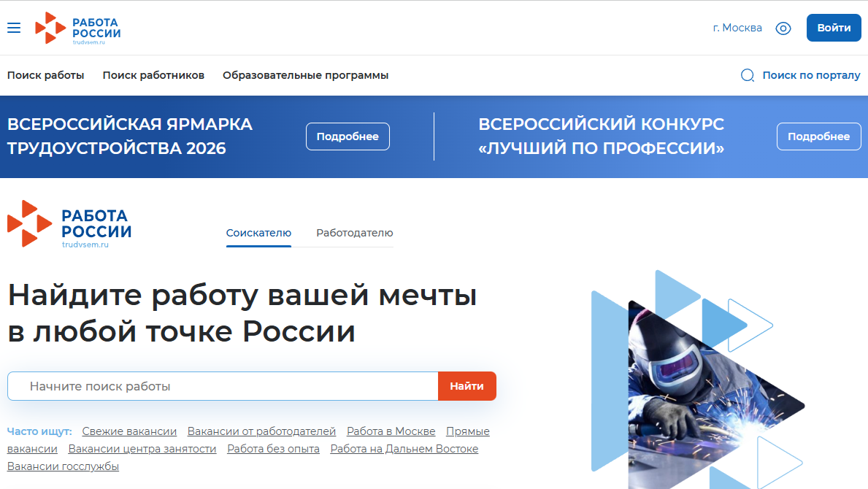
Task: Click Всероссийская ярмарка трудоустройства 2026 banner title
Action: tap(129, 136)
